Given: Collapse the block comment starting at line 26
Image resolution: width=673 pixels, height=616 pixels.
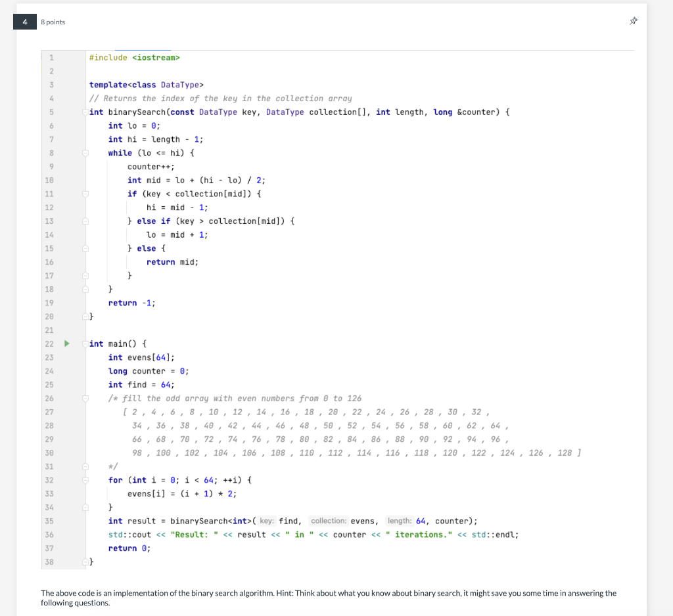Looking at the screenshot, I should [x=84, y=398].
